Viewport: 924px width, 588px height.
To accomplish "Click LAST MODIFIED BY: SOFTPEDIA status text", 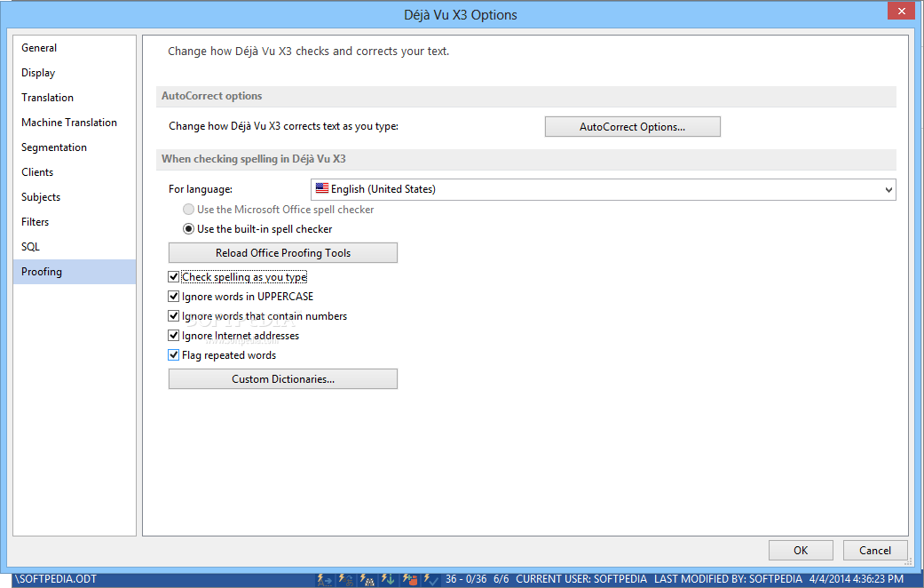I will click(729, 579).
